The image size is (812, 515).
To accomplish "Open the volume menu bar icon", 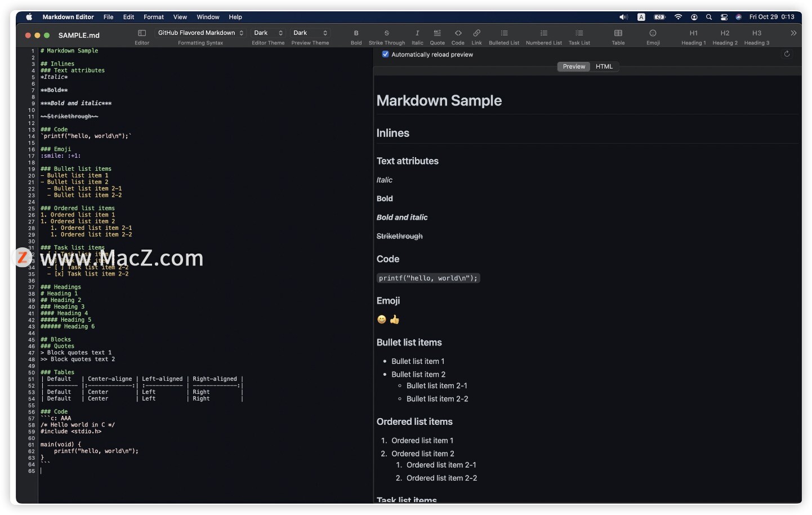I will (x=623, y=17).
